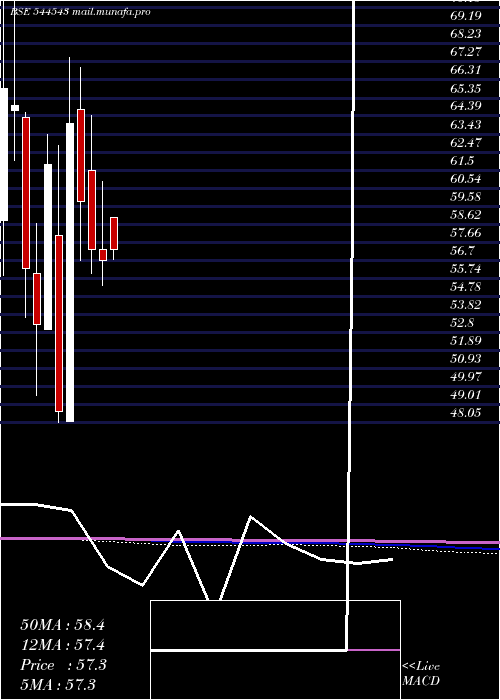Click the 67.27 price axis label
Viewport: 500px width, 700px height.
[x=465, y=52]
